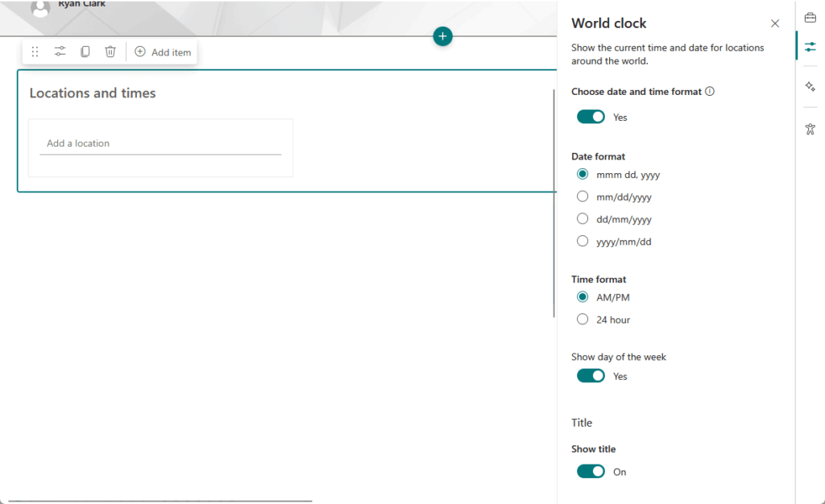Choose the AM/PM time format
The height and width of the screenshot is (504, 825).
pyautogui.click(x=582, y=297)
